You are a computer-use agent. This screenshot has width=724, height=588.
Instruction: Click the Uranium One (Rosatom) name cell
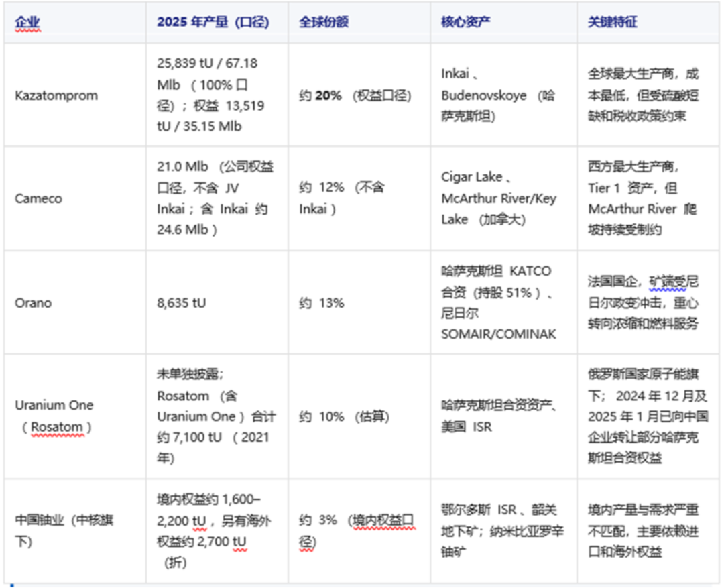pos(75,416)
